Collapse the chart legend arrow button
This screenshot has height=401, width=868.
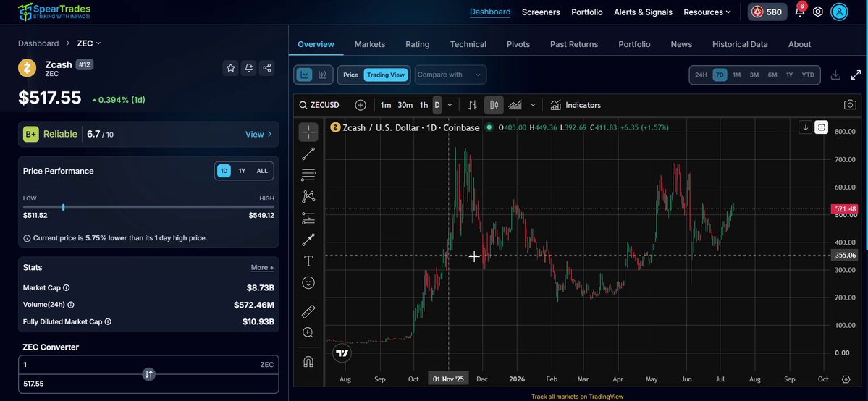coord(806,127)
